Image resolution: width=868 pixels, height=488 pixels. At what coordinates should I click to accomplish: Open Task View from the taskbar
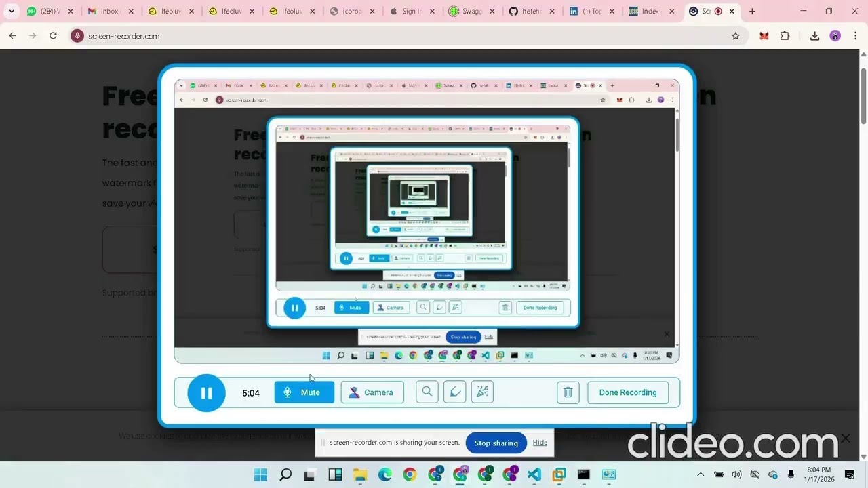(310, 474)
